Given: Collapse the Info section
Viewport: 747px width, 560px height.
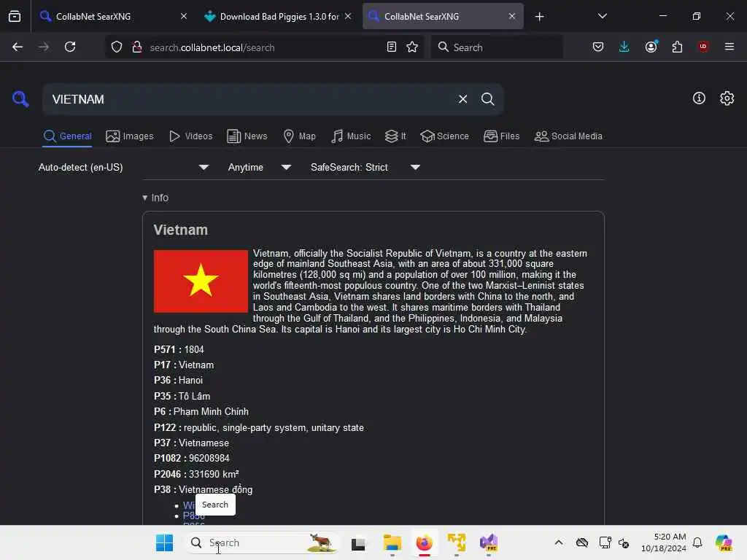Looking at the screenshot, I should click(x=155, y=198).
